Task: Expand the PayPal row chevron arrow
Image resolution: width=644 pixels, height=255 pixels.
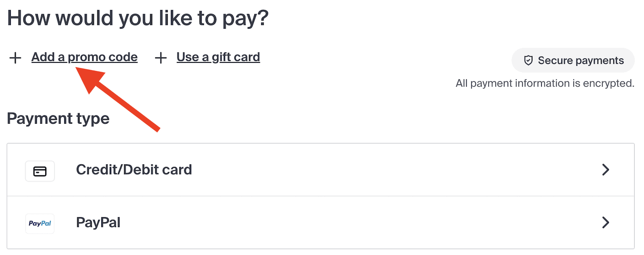Action: pos(605,222)
